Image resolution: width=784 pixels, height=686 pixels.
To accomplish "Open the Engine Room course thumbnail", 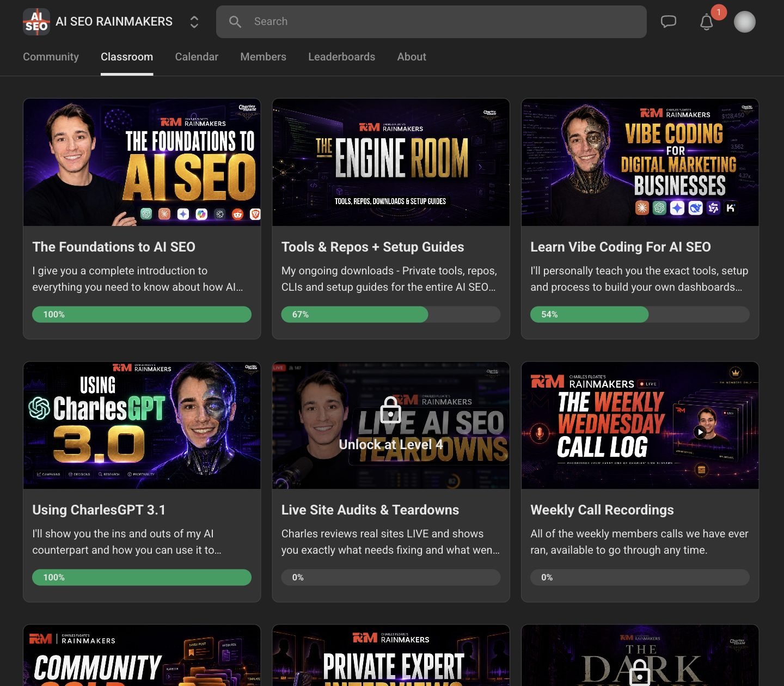I will 391,162.
